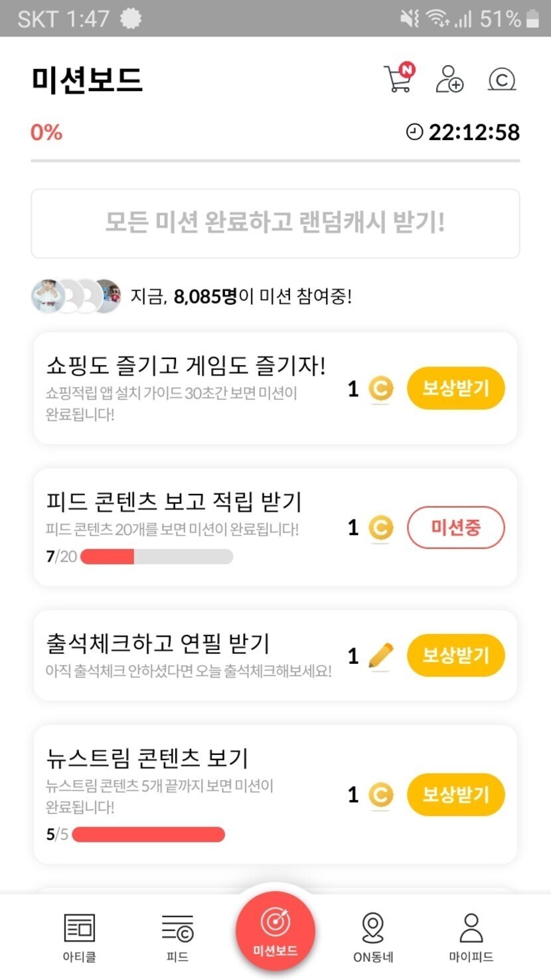
Task: Claim 보상받기 for shopping game mission
Action: [x=455, y=388]
